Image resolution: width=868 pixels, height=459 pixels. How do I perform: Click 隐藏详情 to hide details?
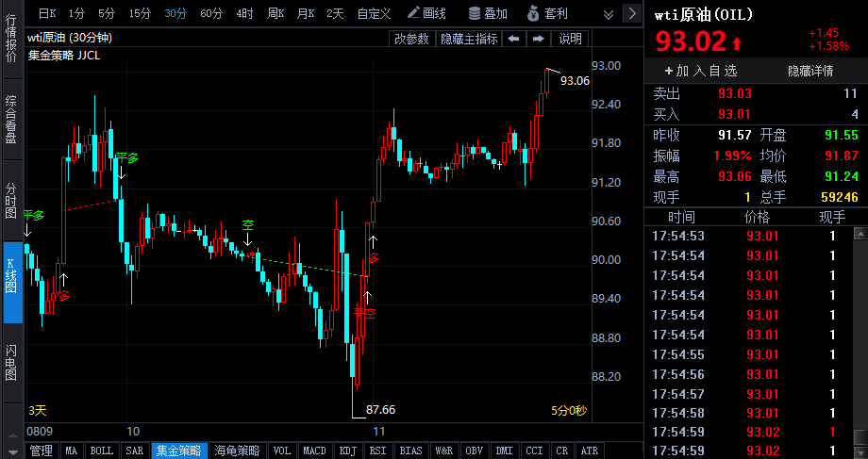(810, 71)
